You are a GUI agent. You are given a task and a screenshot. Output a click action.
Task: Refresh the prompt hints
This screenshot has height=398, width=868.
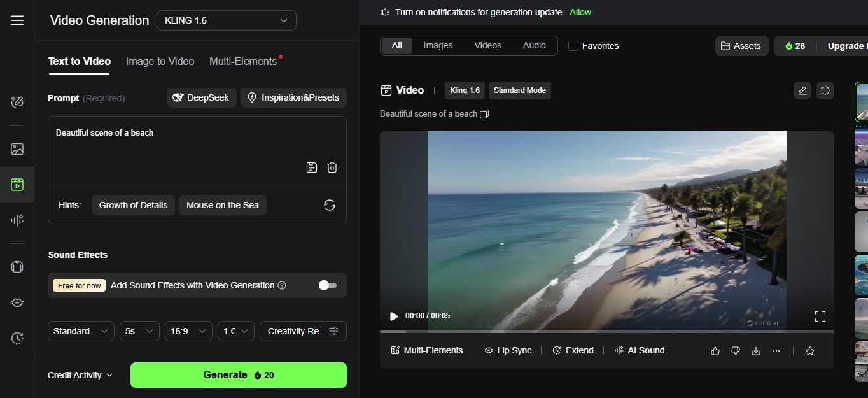(x=330, y=205)
